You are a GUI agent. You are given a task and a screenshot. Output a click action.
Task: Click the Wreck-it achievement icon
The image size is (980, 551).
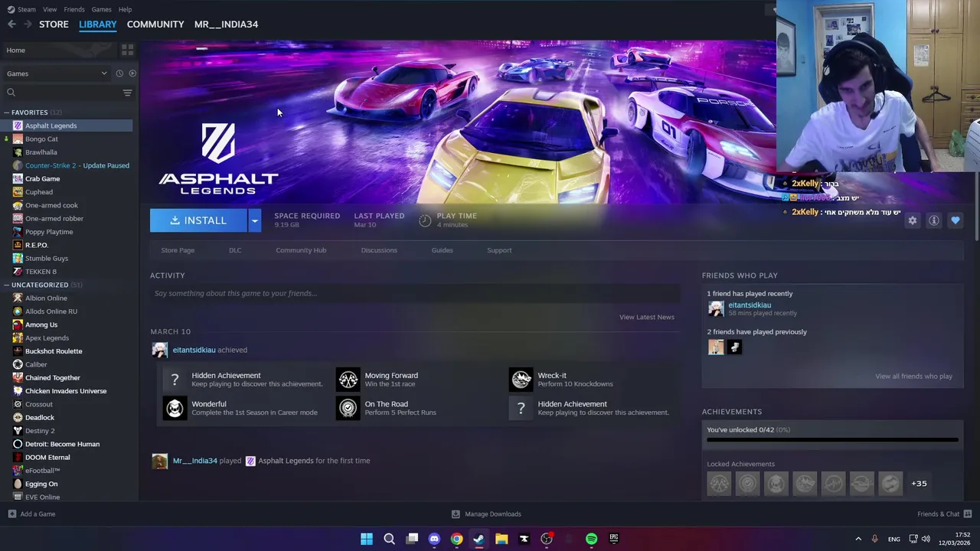click(x=521, y=379)
